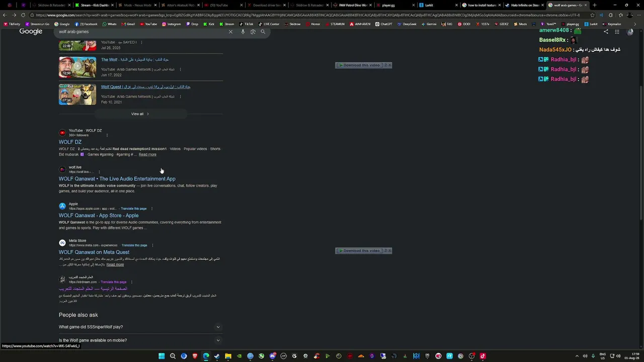Open TikTok from the taskbar

(x=482, y=356)
